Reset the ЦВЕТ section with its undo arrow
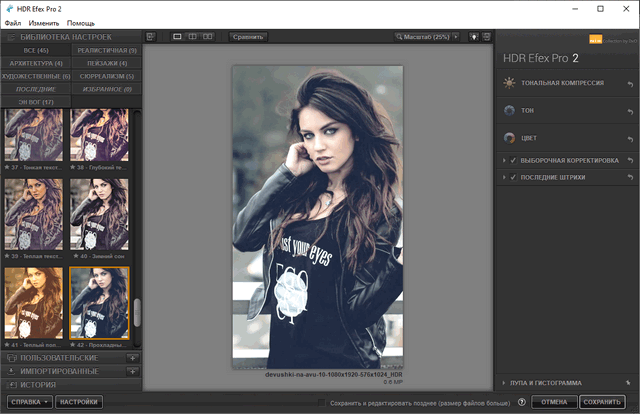The image size is (640, 414). (630, 139)
